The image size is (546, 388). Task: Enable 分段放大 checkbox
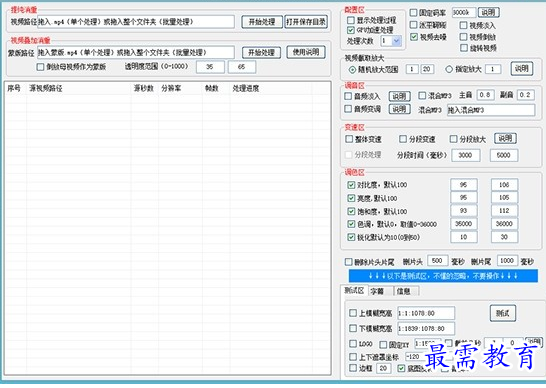(453, 139)
